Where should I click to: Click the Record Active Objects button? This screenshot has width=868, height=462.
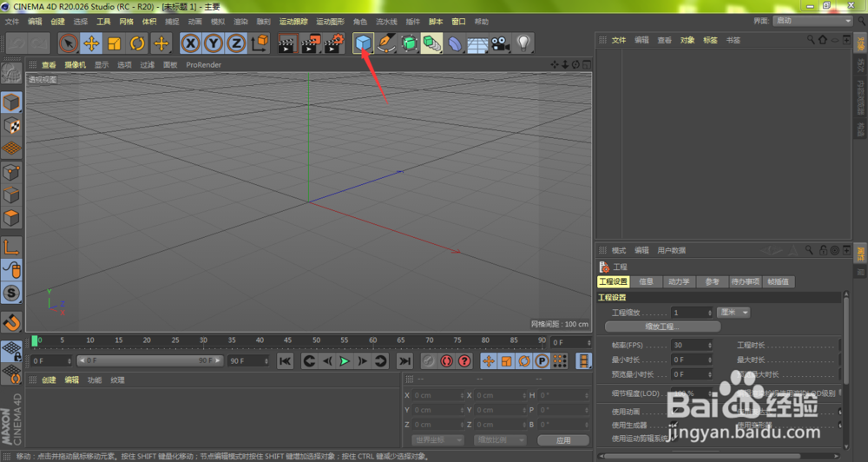[x=429, y=361]
